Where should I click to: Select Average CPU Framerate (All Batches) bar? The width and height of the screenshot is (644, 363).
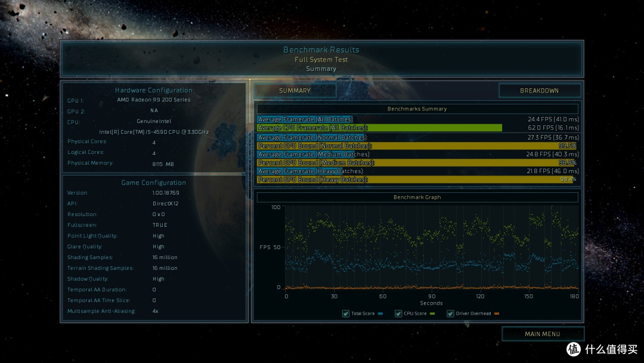click(x=379, y=128)
